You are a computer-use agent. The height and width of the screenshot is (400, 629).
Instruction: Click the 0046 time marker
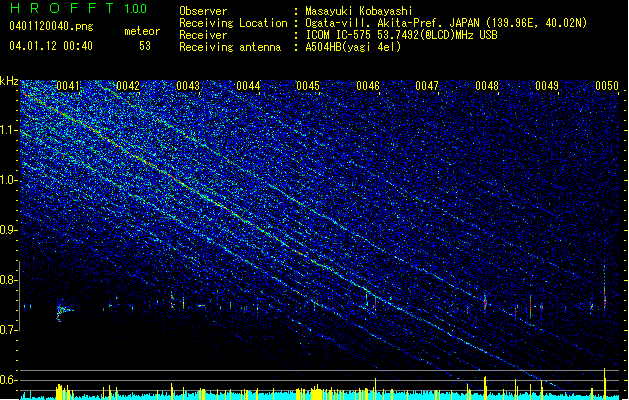coord(368,86)
